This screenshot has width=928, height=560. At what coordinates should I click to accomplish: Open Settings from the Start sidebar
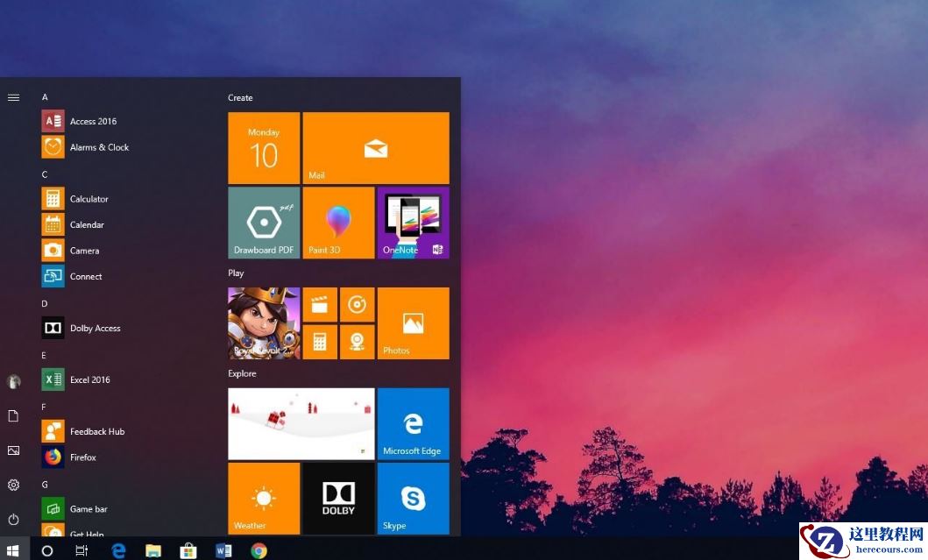tap(13, 485)
